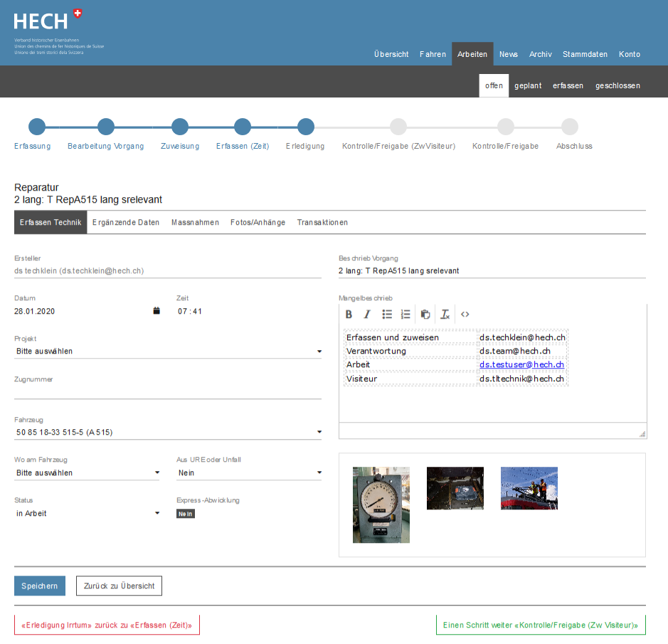The height and width of the screenshot is (644, 668).
Task: Open the Status dropdown showing in Arbeit
Action: click(87, 513)
